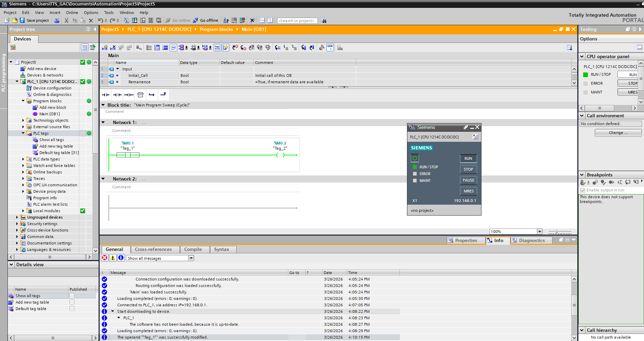
Task: Toggle Published checkbox for Show all tags
Action: pyautogui.click(x=72, y=296)
